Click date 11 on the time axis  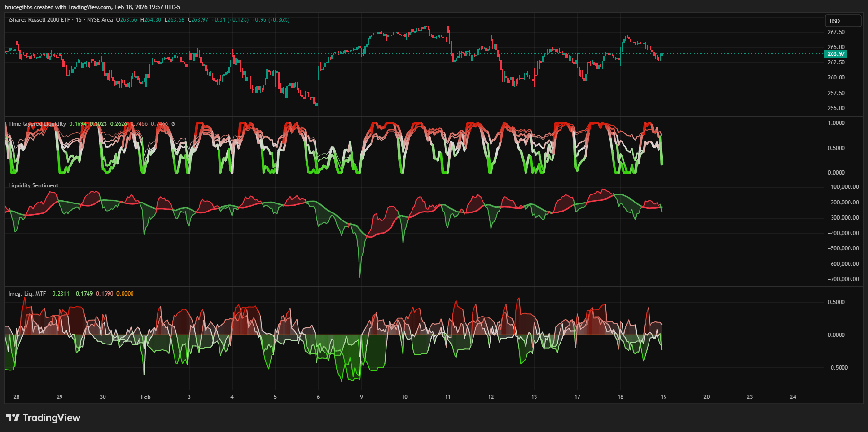[x=447, y=397]
